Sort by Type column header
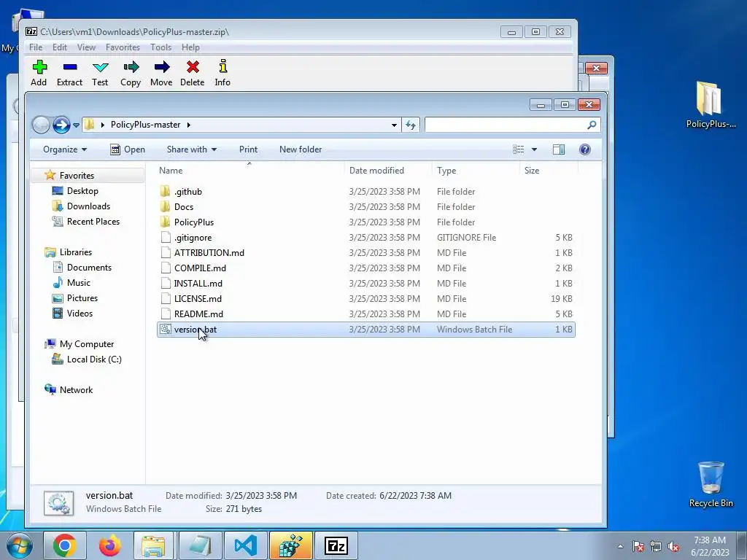This screenshot has width=747, height=560. click(x=476, y=171)
